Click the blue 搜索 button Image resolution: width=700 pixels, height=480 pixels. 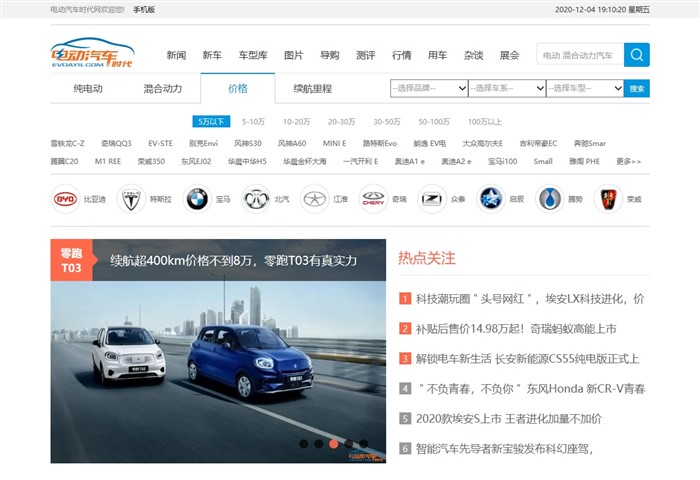(x=637, y=88)
